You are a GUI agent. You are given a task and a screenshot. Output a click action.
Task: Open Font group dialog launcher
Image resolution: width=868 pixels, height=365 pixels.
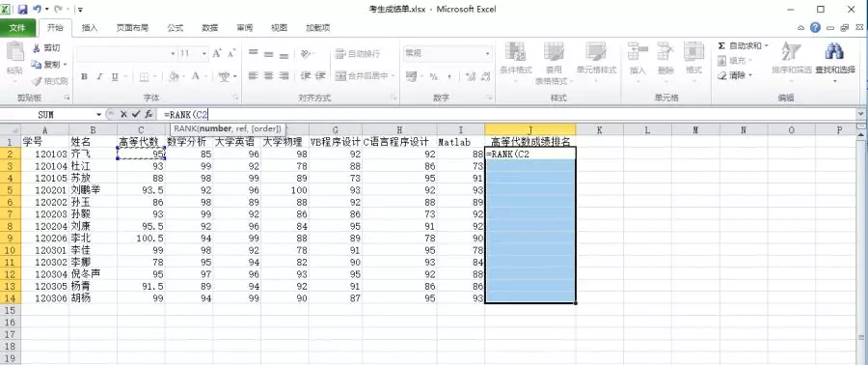click(x=236, y=98)
